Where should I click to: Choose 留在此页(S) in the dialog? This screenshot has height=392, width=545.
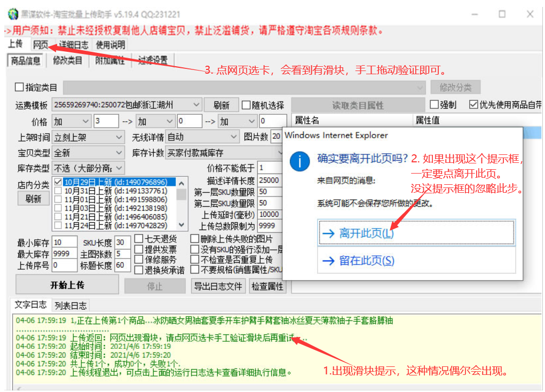(x=416, y=260)
